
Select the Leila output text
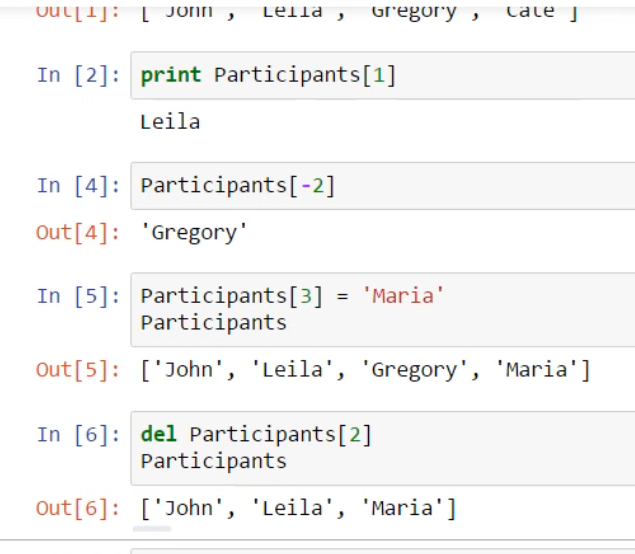pyautogui.click(x=170, y=122)
